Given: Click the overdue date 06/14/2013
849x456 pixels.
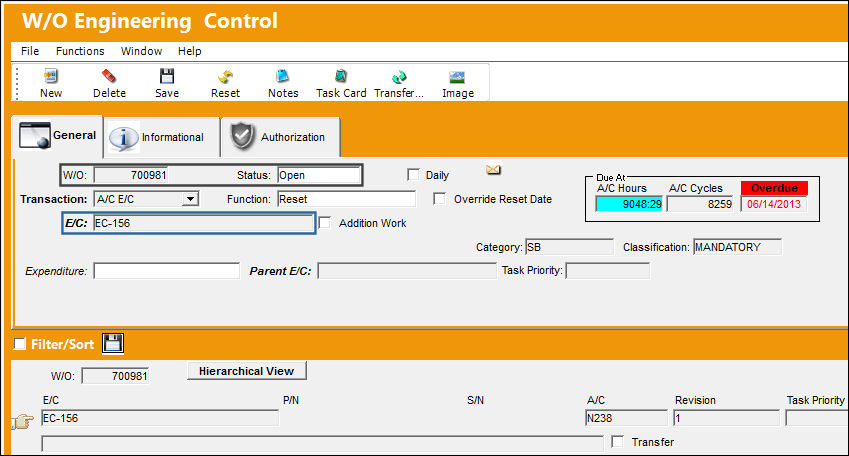Looking at the screenshot, I should point(774,204).
